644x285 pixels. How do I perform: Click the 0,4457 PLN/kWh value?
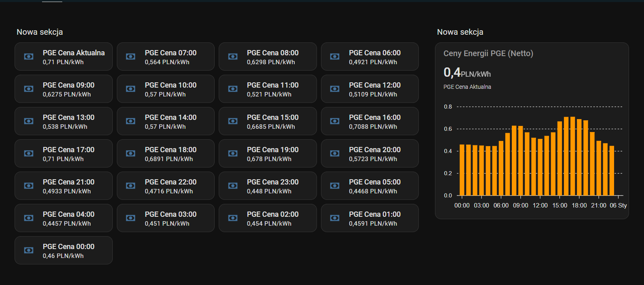click(x=67, y=224)
